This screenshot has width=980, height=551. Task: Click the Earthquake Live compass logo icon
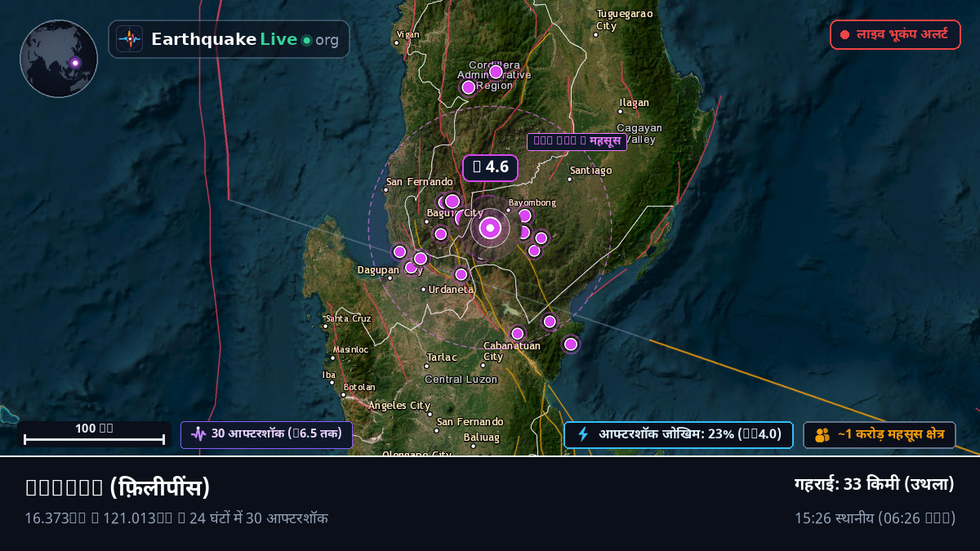coord(129,39)
